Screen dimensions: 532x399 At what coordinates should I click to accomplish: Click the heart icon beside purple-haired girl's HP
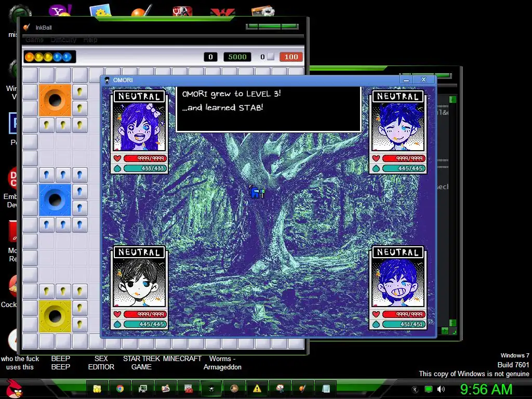coord(117,158)
